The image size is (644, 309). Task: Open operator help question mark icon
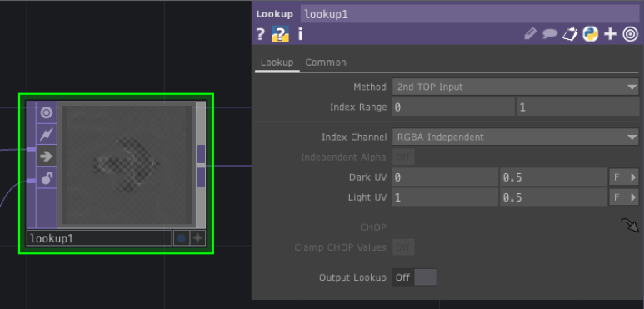(261, 34)
